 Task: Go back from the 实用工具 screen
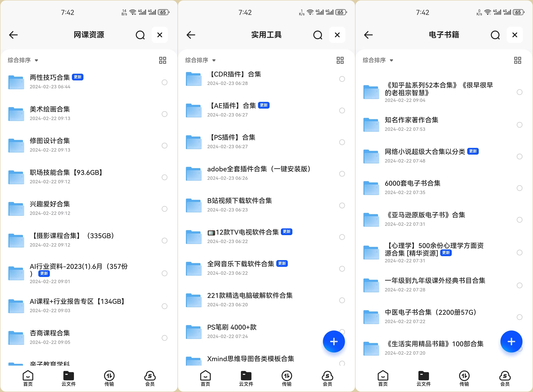click(x=191, y=35)
